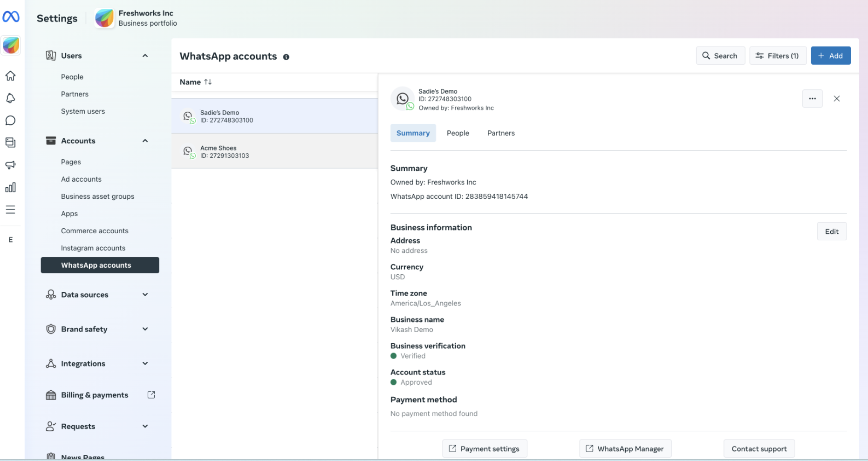
Task: Click the info icon beside WhatsApp accounts
Action: click(x=286, y=57)
